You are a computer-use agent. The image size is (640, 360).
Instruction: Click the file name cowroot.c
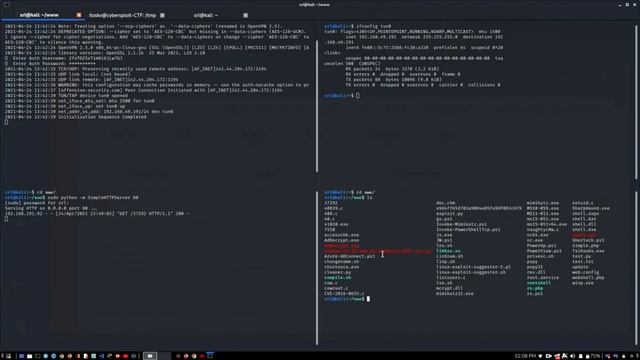pos(336,288)
